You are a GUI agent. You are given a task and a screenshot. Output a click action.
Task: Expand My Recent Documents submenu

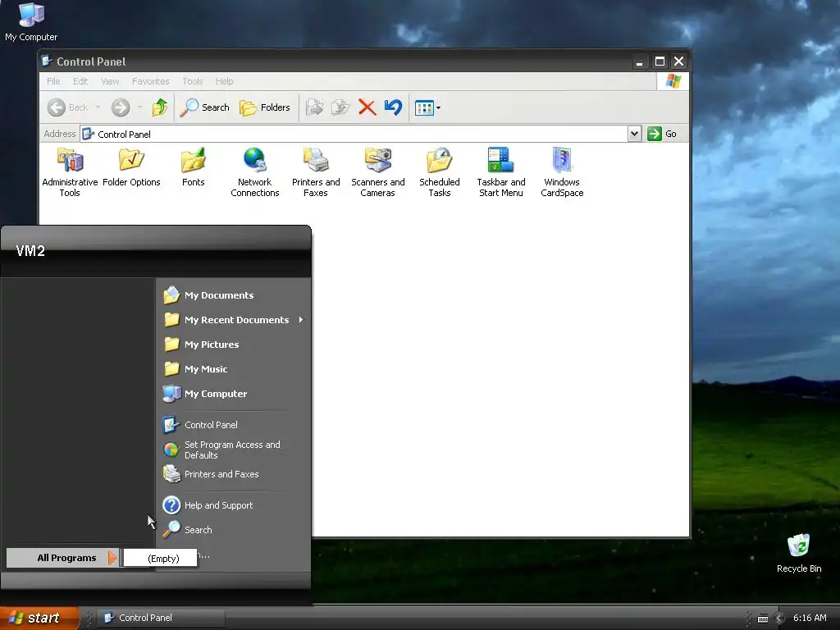(x=233, y=320)
